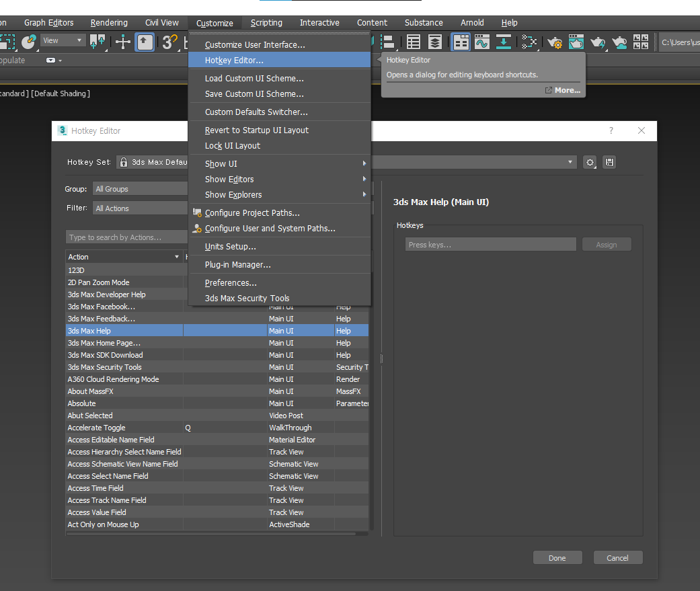Viewport: 700px width, 591px height.
Task: Click the search by Actions field
Action: pos(127,237)
